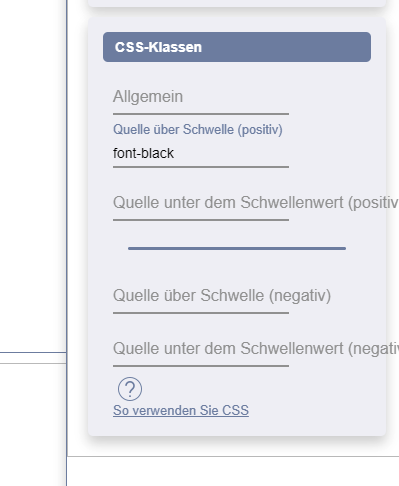
Task: Click the font-black text value
Action: [x=143, y=153]
